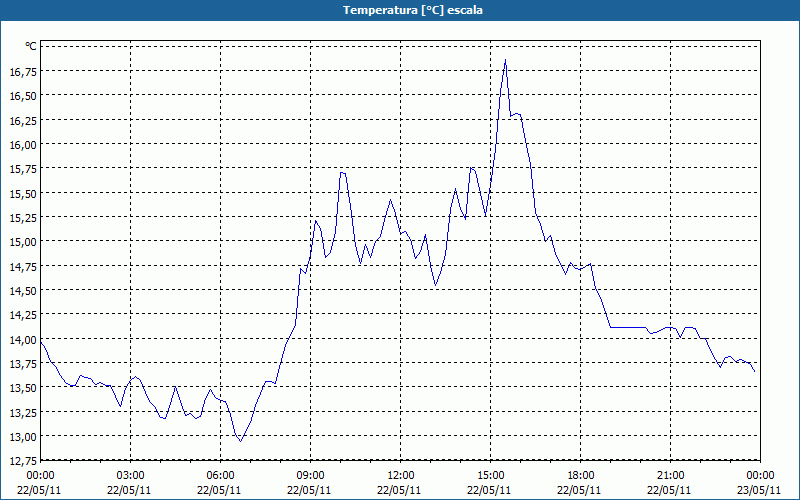Click the 16,00 y-axis label
The width and height of the screenshot is (800, 500).
(23, 144)
